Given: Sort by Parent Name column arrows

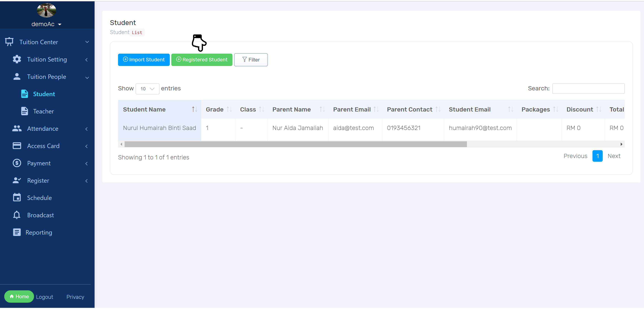Looking at the screenshot, I should coord(322,109).
